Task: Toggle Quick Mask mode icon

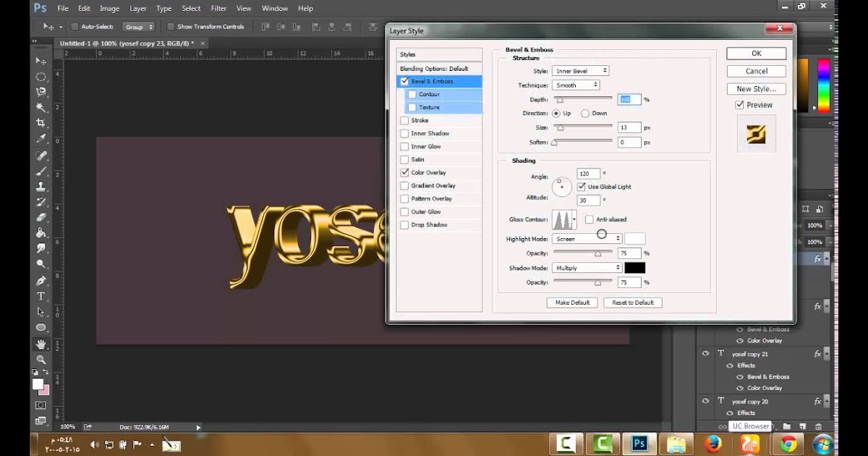Action: 41,405
